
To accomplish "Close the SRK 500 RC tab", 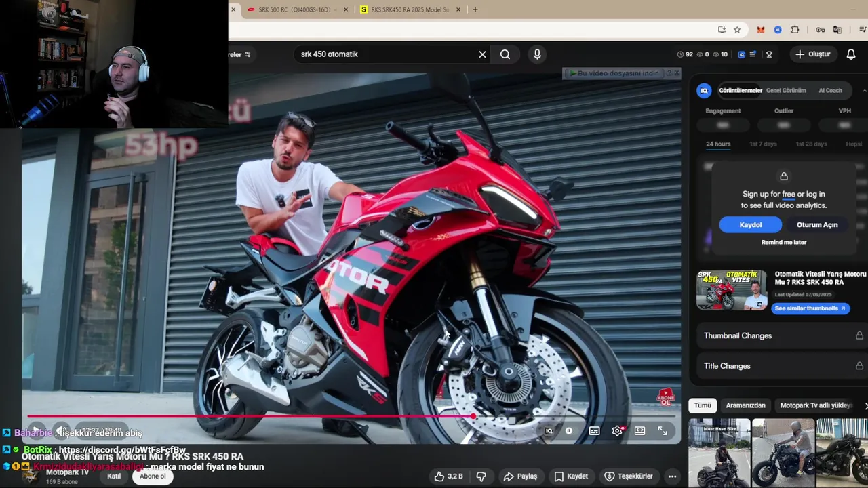I will 346,9.
